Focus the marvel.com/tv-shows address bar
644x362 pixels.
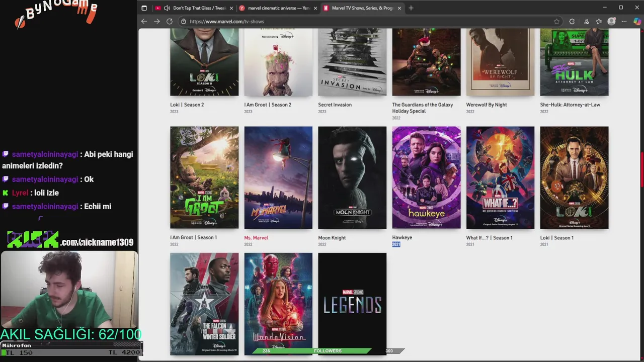click(x=370, y=21)
